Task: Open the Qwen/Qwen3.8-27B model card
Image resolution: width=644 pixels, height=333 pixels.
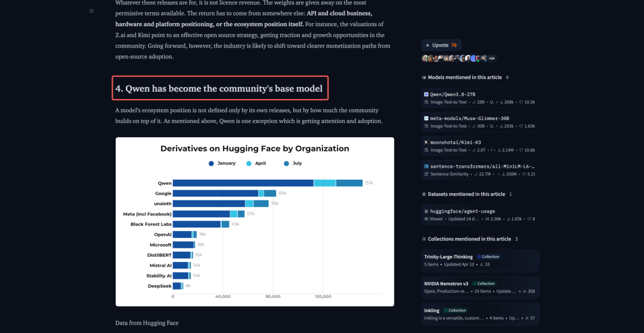Action: tap(480, 98)
